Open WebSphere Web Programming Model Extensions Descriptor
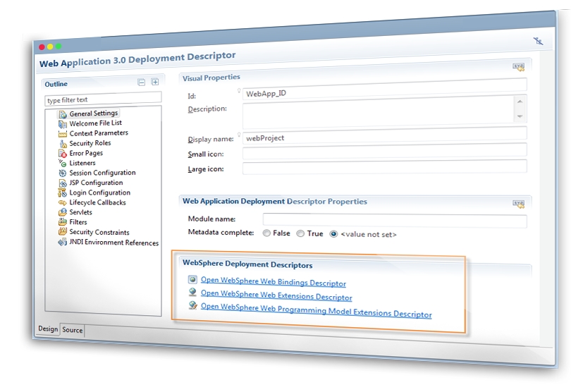 click(x=316, y=310)
